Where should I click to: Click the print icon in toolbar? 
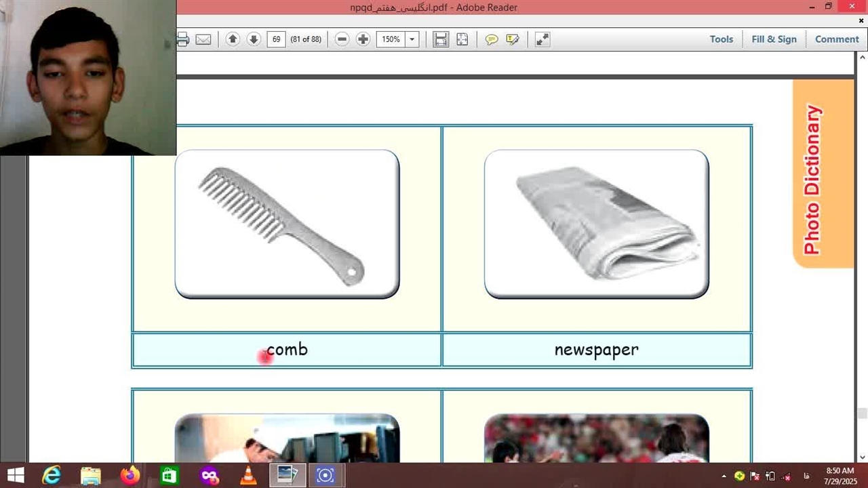183,39
